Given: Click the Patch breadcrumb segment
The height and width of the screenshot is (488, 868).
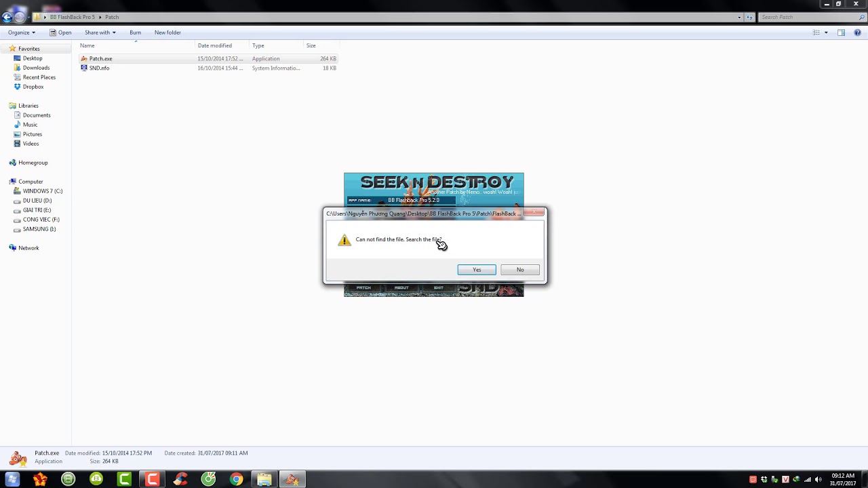Looking at the screenshot, I should click(x=112, y=17).
